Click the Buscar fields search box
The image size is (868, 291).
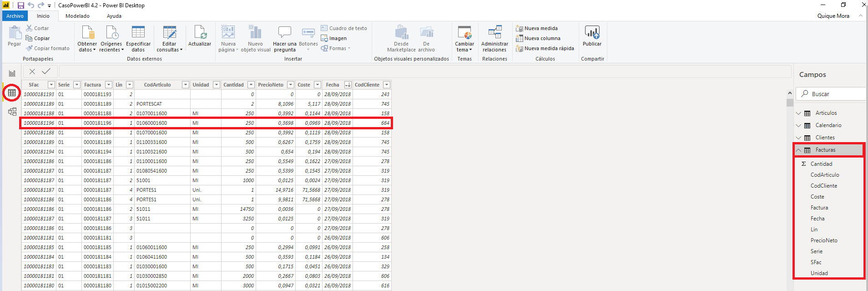831,94
